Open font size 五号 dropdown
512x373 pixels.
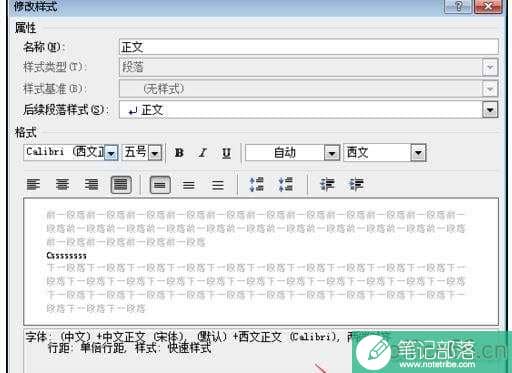coord(155,153)
